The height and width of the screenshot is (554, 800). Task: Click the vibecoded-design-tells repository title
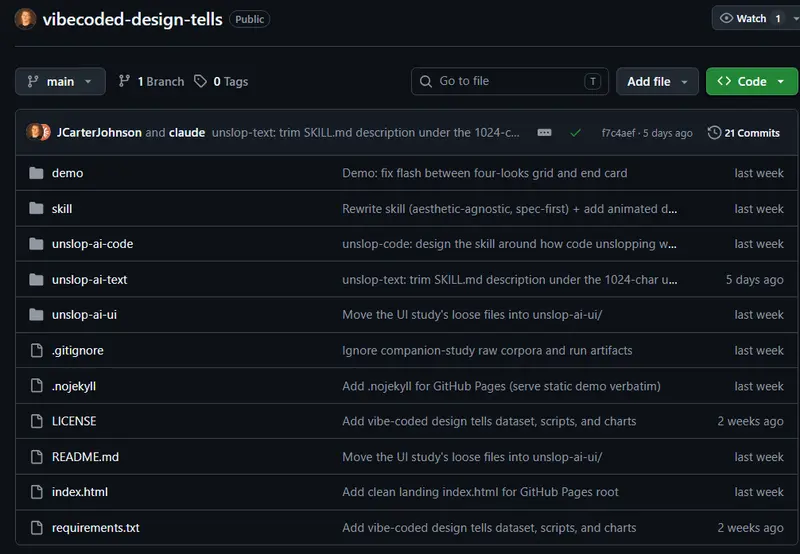[133, 19]
